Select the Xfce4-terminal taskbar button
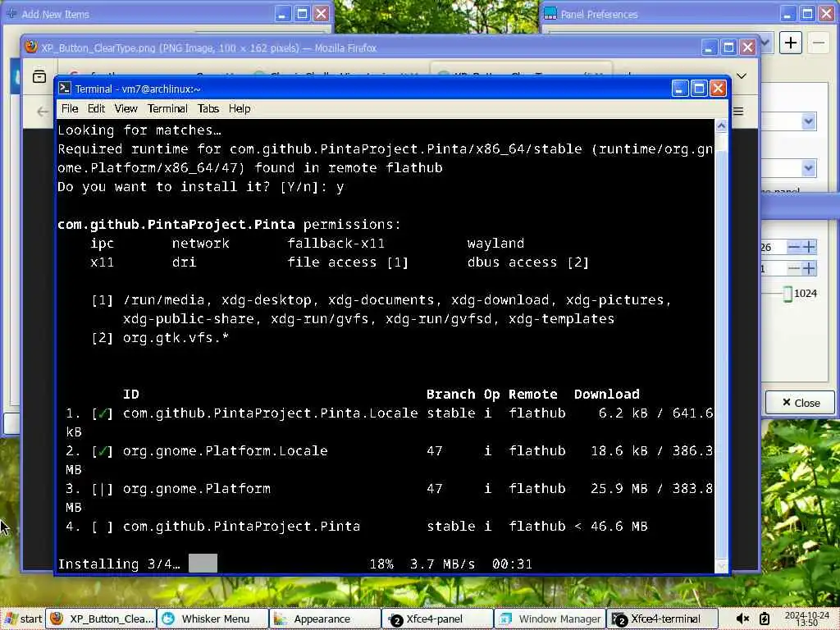Screen dimensions: 840x630 (x=662, y=619)
